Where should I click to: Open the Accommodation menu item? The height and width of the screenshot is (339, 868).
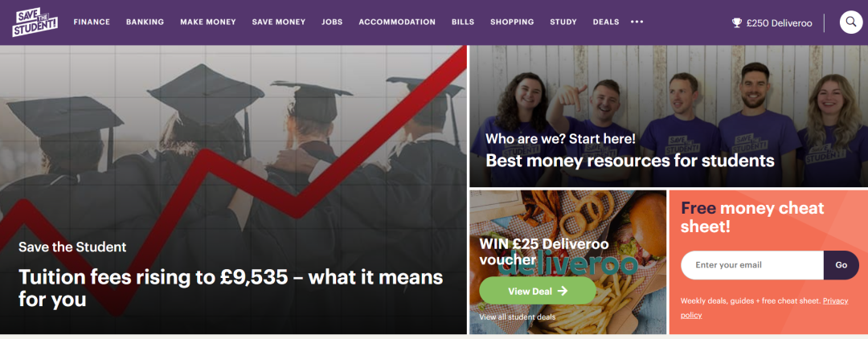397,22
